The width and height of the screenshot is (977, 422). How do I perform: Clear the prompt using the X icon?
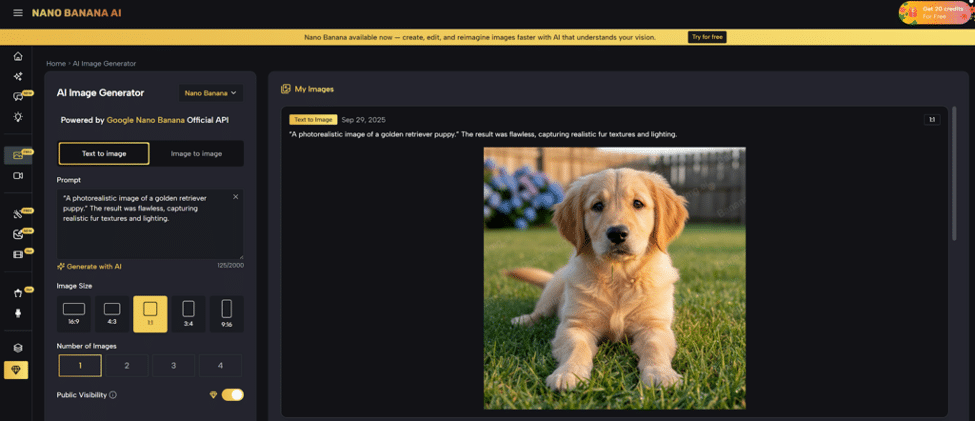click(x=236, y=197)
